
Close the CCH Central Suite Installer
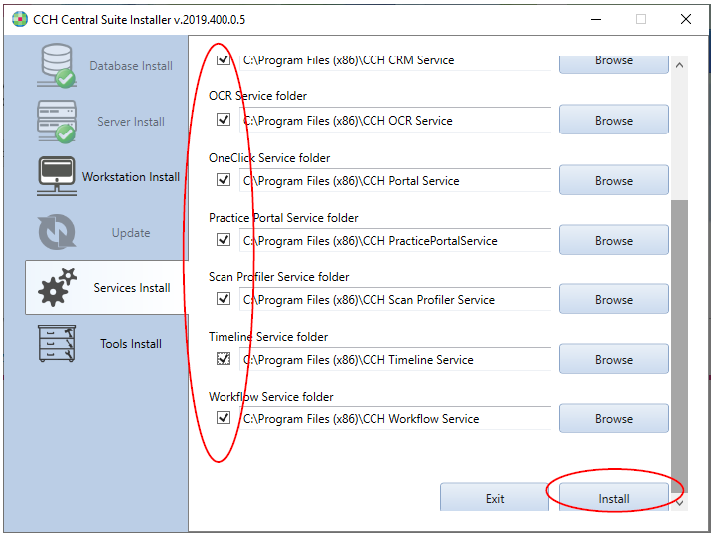tap(685, 19)
